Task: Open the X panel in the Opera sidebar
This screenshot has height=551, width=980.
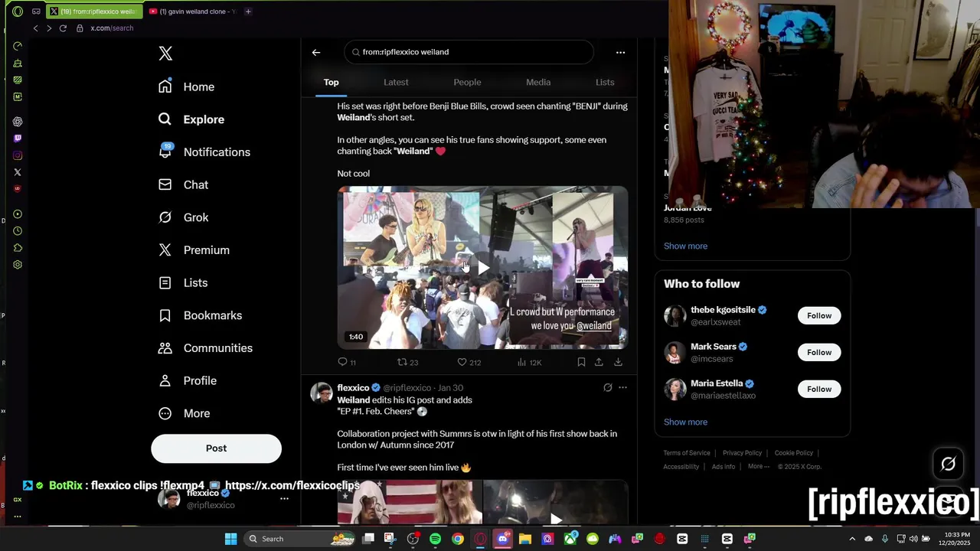Action: point(18,172)
